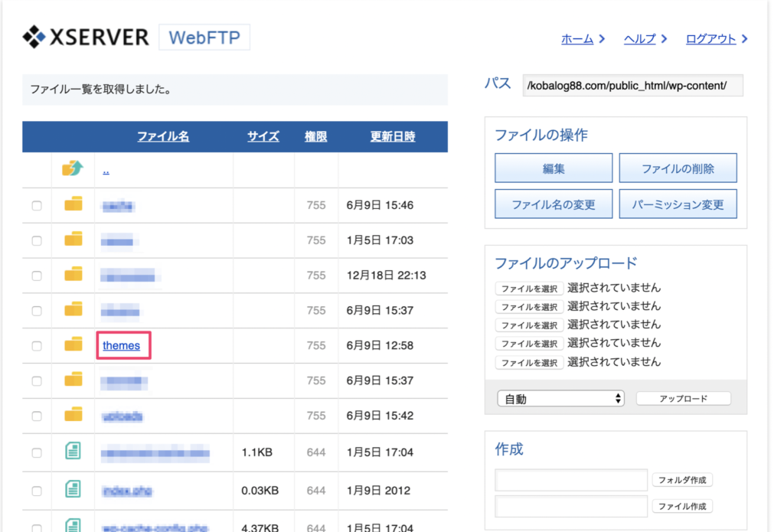Click the 1月9日 2012 date cell
Viewport: 784px width, 532px height.
(378, 491)
